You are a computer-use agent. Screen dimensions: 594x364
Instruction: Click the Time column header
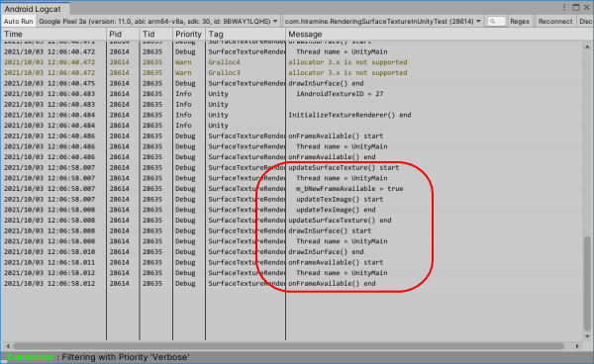coord(53,34)
